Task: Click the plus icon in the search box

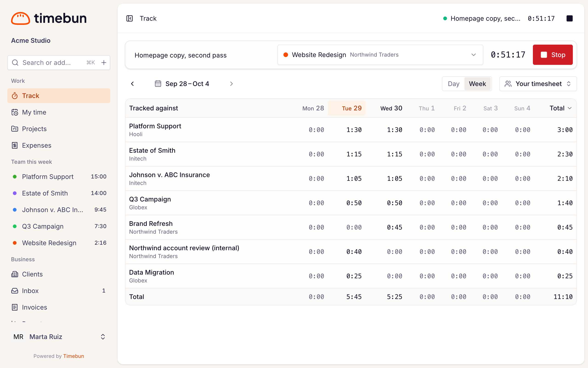Action: coord(104,63)
